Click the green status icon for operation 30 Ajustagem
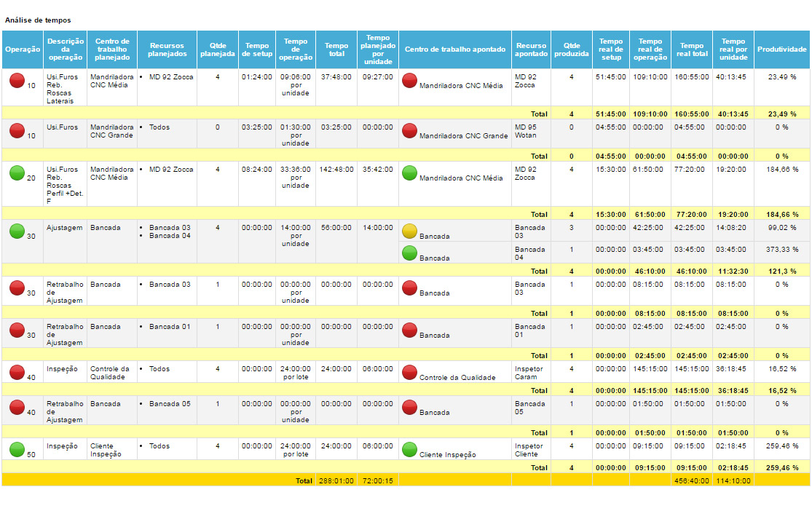This screenshot has height=519, width=812. 17,231
